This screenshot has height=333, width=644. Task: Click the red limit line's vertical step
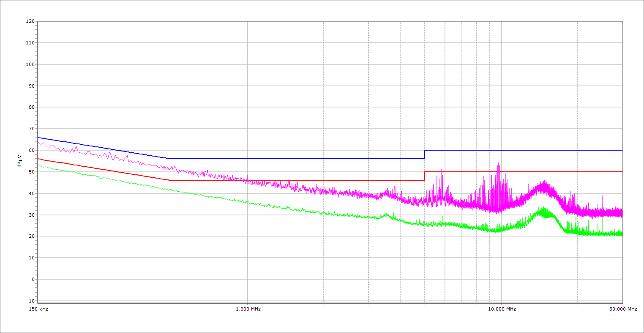425,176
